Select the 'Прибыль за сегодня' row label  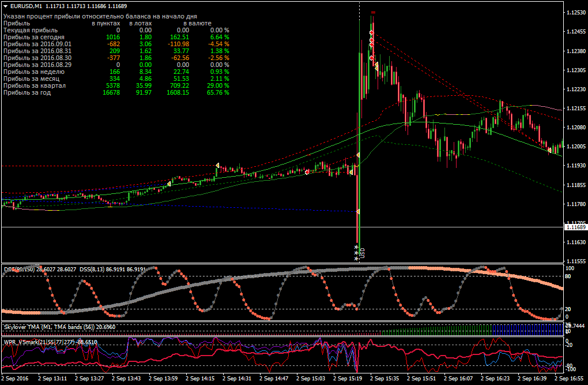[34, 37]
